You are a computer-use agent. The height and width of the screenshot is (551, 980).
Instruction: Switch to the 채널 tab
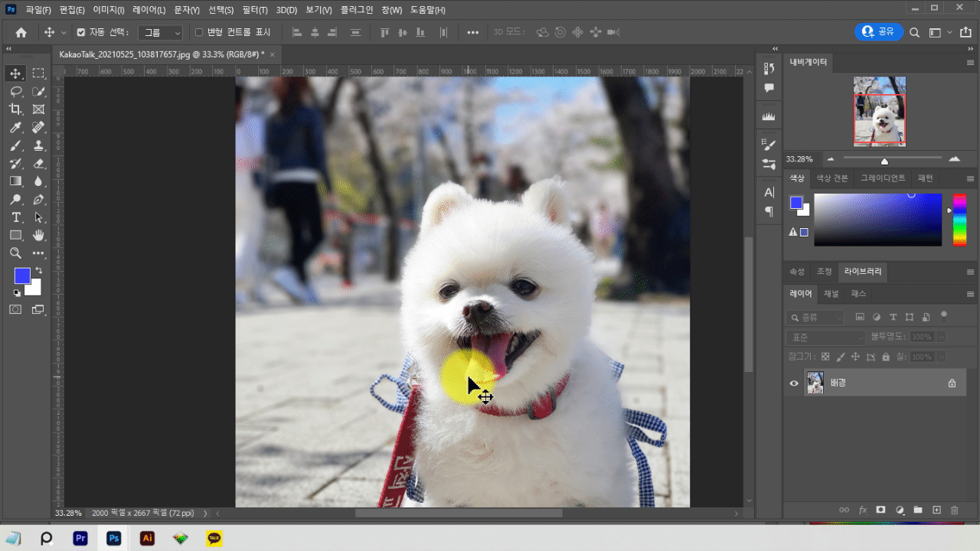tap(831, 294)
